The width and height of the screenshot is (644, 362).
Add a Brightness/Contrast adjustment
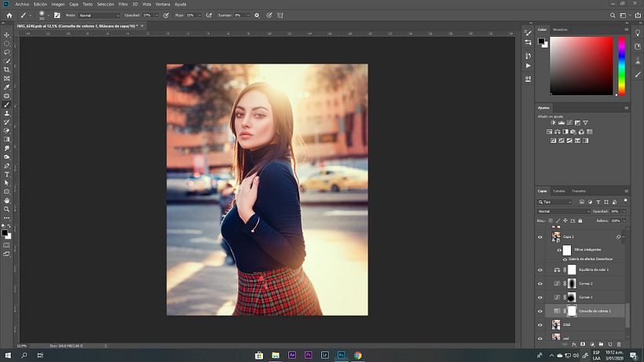pos(553,122)
